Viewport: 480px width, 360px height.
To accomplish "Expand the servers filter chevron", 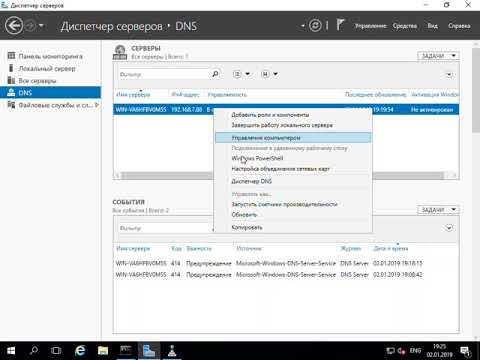I will (x=449, y=74).
